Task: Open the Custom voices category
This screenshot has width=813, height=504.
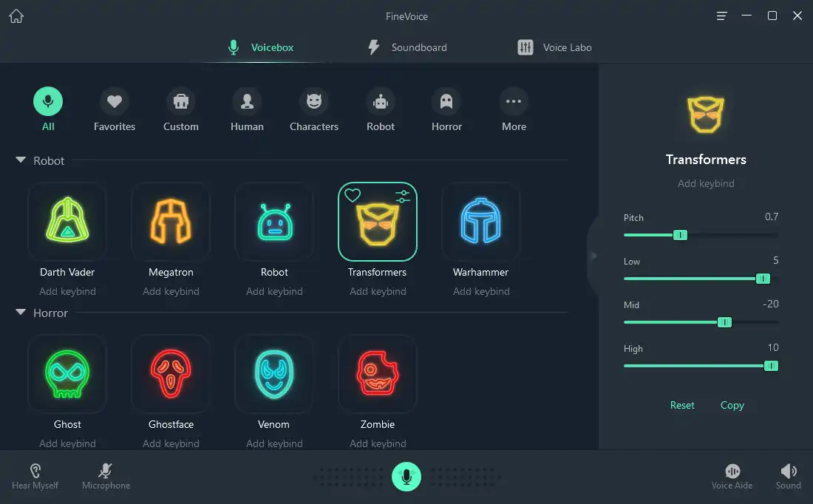Action: pyautogui.click(x=181, y=101)
